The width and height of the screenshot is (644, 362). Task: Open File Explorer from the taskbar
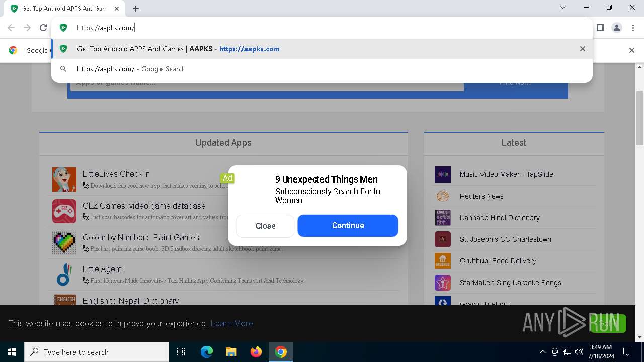point(231,352)
